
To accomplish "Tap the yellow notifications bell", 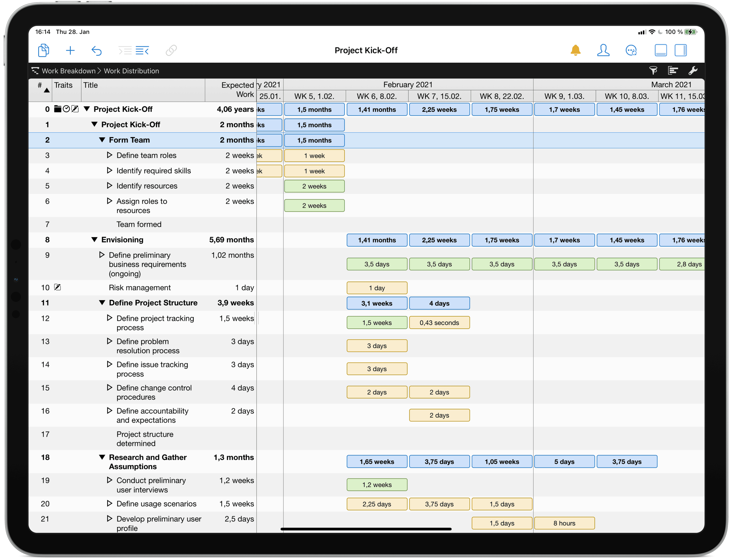I will pos(575,50).
